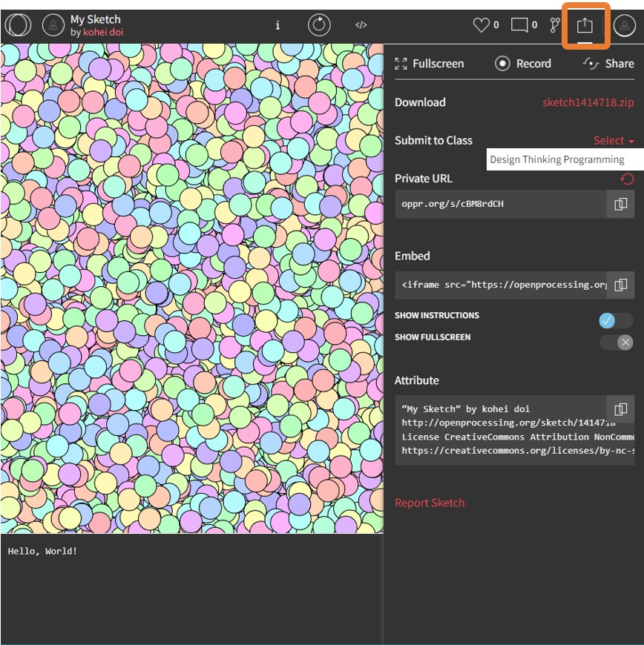This screenshot has height=645, width=644.
Task: Open comments with the speech bubble icon
Action: pos(519,25)
